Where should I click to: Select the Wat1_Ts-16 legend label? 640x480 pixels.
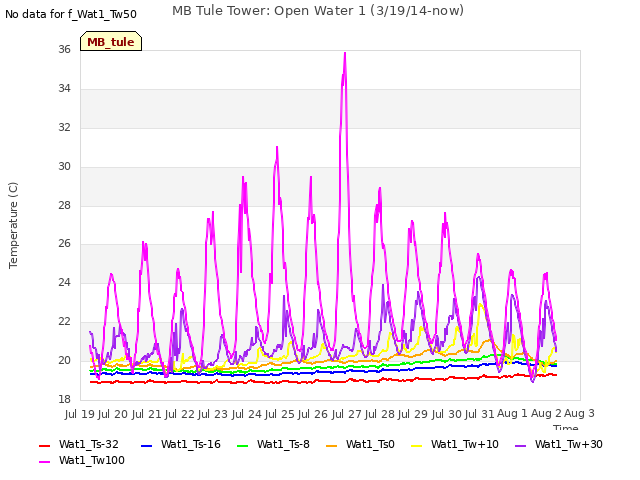point(191,444)
